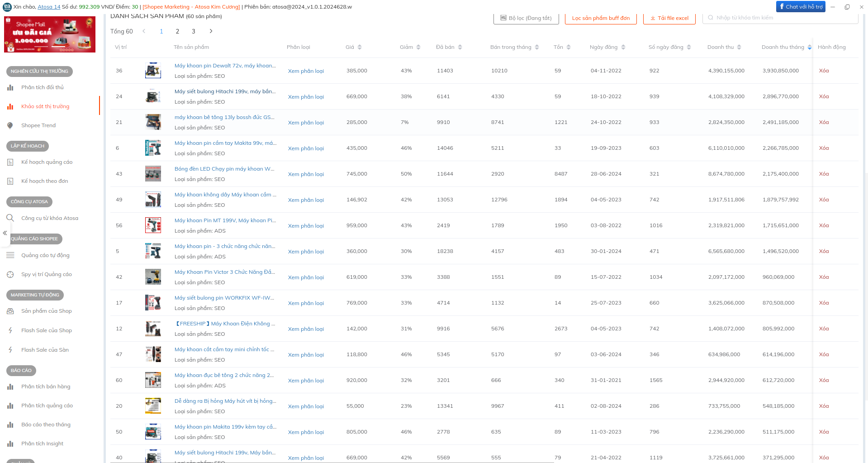Click Quảng cáo tự động list icon
The image size is (868, 463).
click(10, 255)
